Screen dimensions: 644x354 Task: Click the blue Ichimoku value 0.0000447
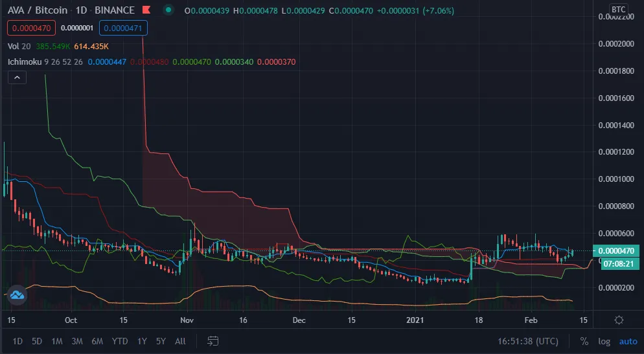pyautogui.click(x=107, y=62)
